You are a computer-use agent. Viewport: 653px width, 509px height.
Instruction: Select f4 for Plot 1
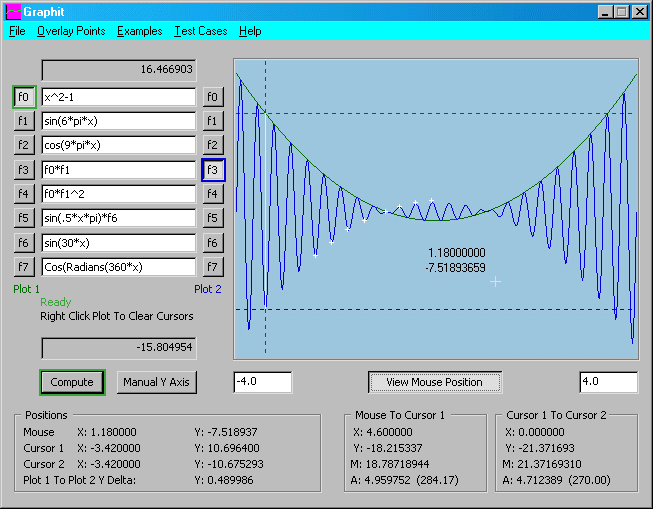[x=24, y=194]
